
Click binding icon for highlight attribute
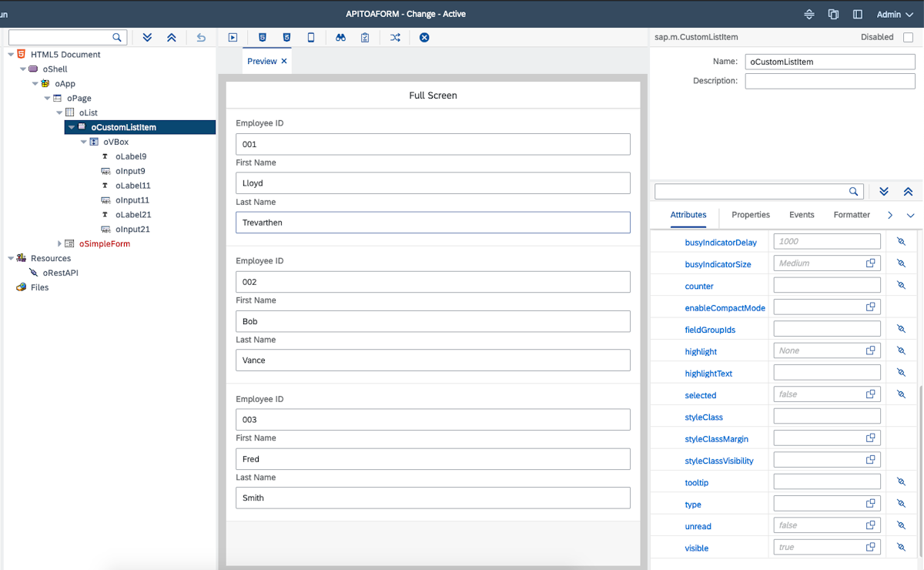coord(902,350)
